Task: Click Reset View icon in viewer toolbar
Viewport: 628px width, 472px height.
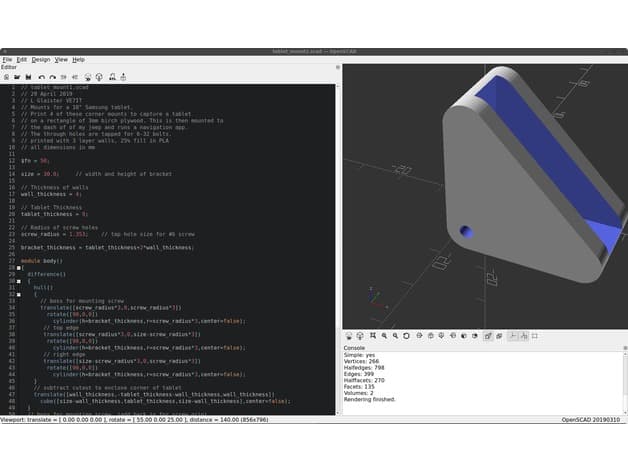Action: [406, 336]
